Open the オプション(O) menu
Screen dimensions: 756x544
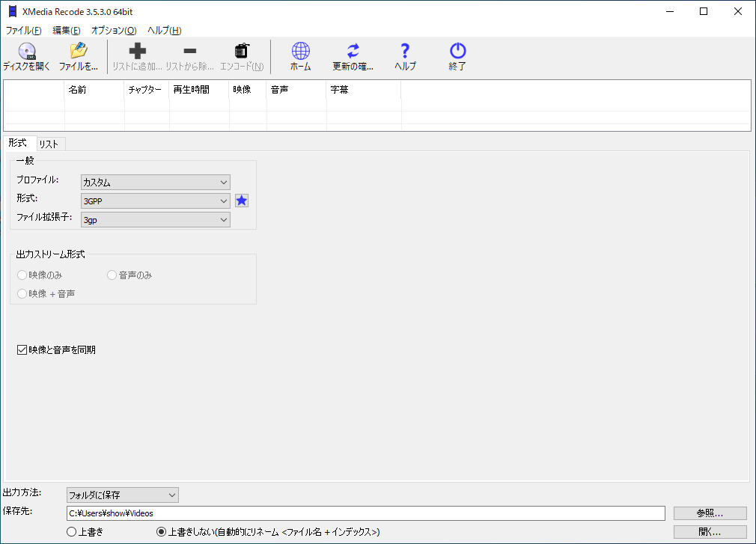pyautogui.click(x=114, y=31)
